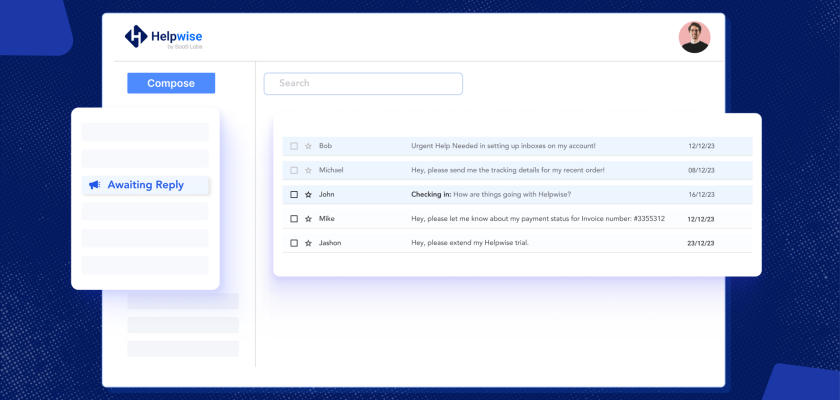The image size is (840, 400).
Task: Open John's 'Checking in' message
Action: coord(490,194)
